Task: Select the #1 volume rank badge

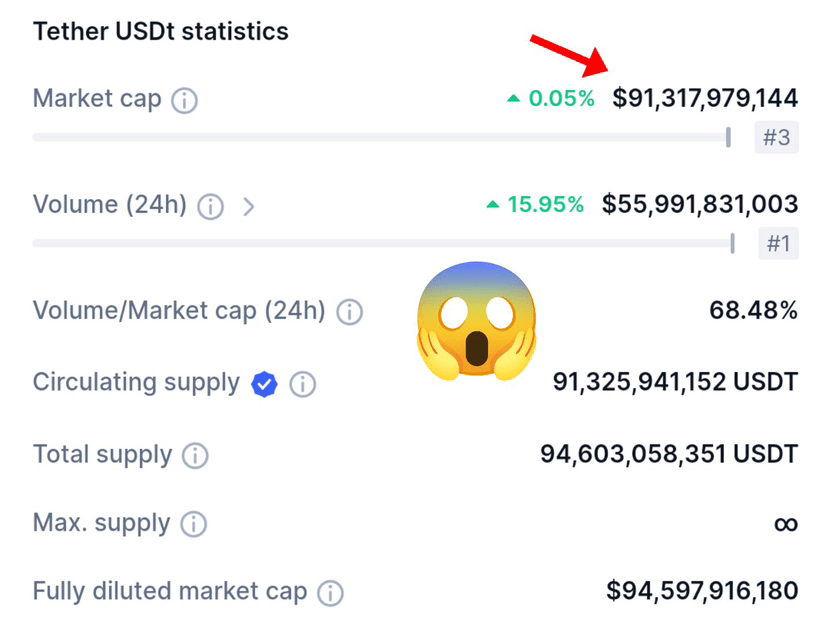Action: click(778, 243)
